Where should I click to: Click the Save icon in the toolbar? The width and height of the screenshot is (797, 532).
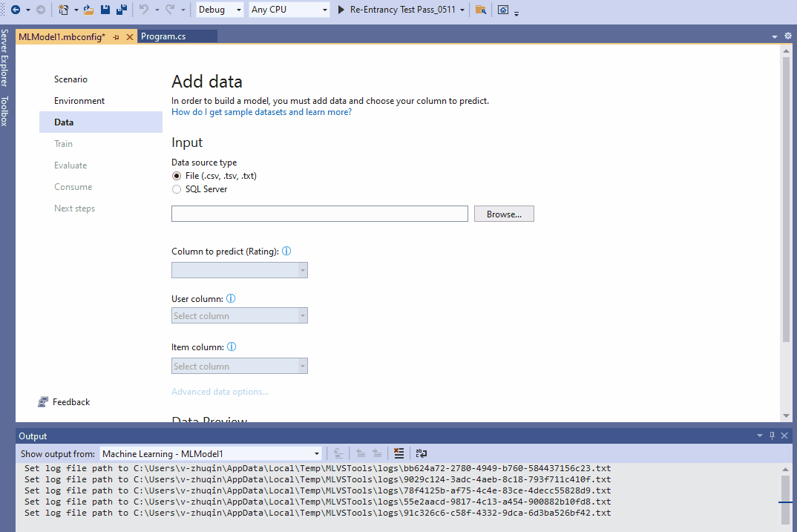pyautogui.click(x=105, y=9)
